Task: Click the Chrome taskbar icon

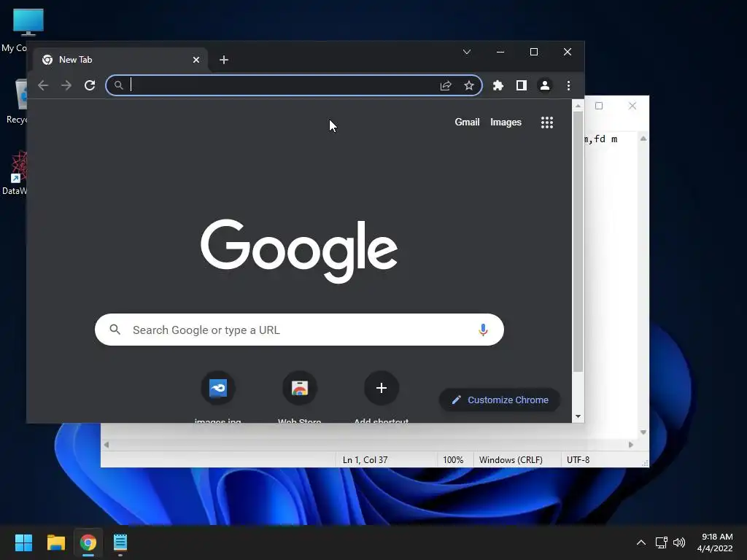Action: [88, 542]
